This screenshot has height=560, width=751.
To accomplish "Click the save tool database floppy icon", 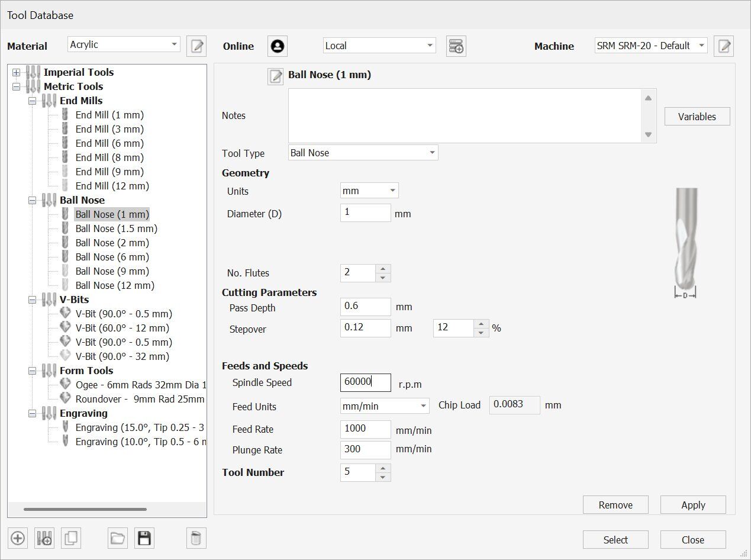I will 144,538.
